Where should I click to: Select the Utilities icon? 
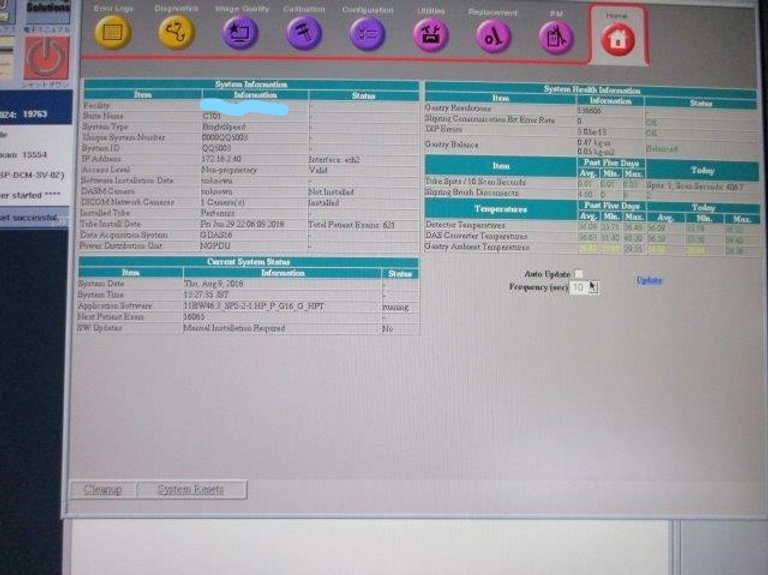431,35
